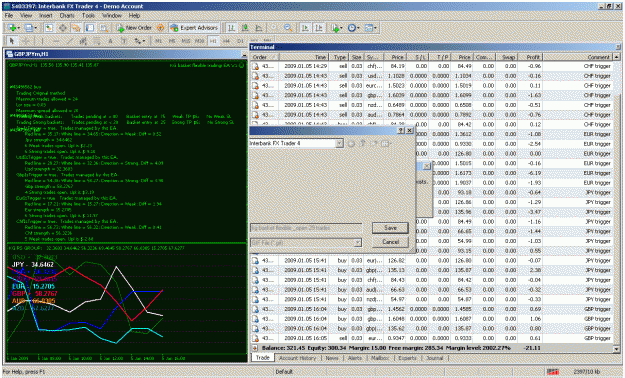This screenshot has width=625, height=378.
Task: Switch timeframe to H4
Action: (x=227, y=41)
